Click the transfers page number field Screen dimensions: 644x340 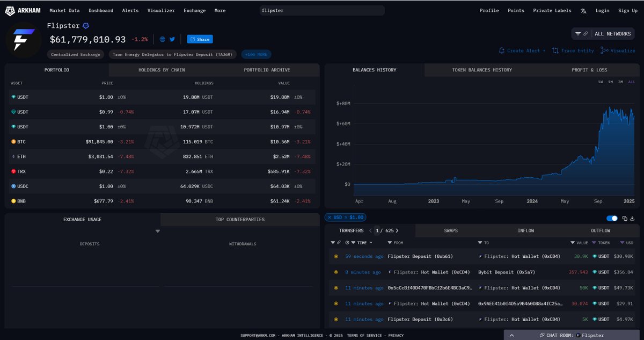pos(378,230)
